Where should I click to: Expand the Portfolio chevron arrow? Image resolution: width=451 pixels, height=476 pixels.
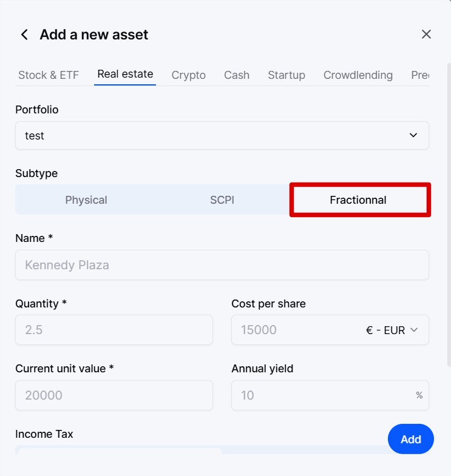[x=413, y=135]
